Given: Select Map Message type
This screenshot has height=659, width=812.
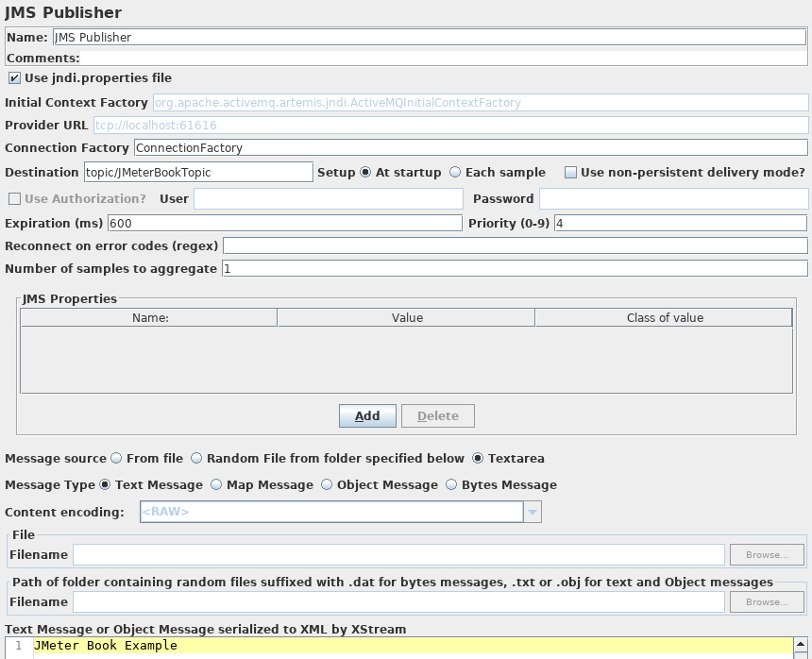Looking at the screenshot, I should (x=216, y=484).
